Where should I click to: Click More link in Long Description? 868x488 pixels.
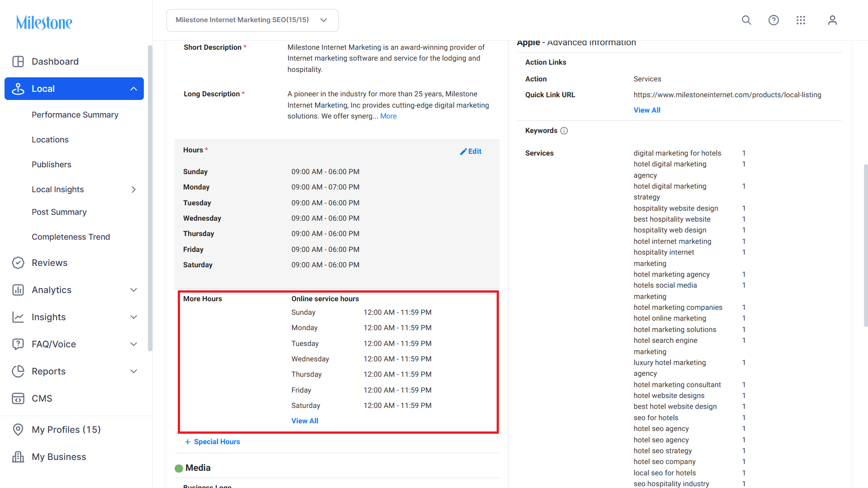389,116
